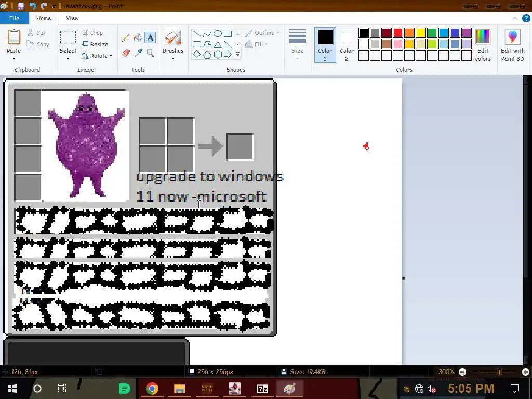
Task: Choose the Curve shape
Action: pyautogui.click(x=207, y=33)
